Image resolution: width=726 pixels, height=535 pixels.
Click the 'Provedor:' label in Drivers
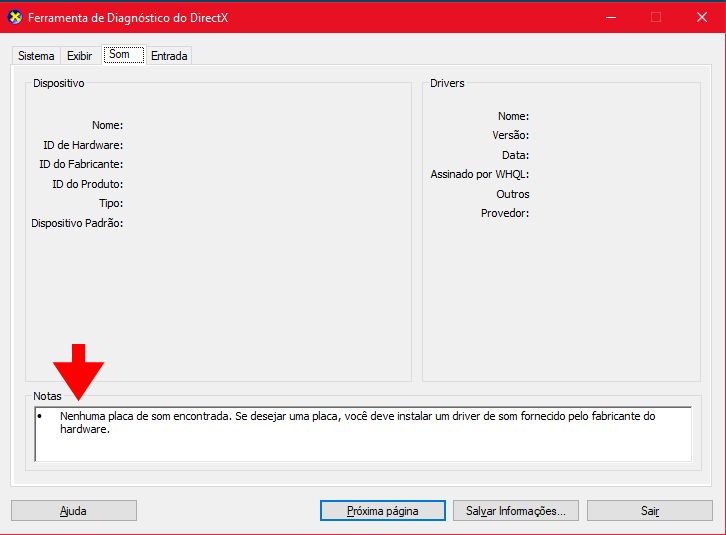505,213
